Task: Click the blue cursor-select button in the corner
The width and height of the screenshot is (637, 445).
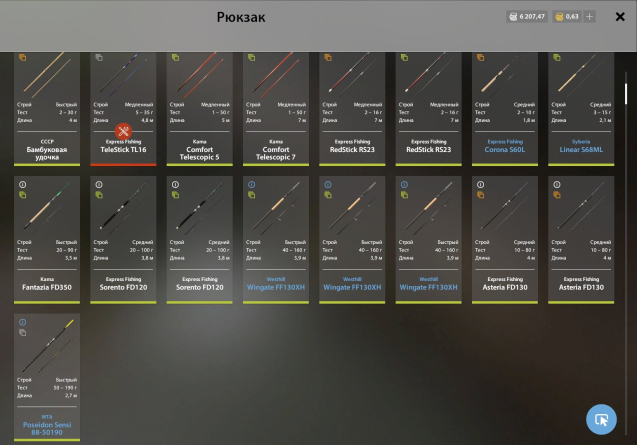Action: [601, 419]
